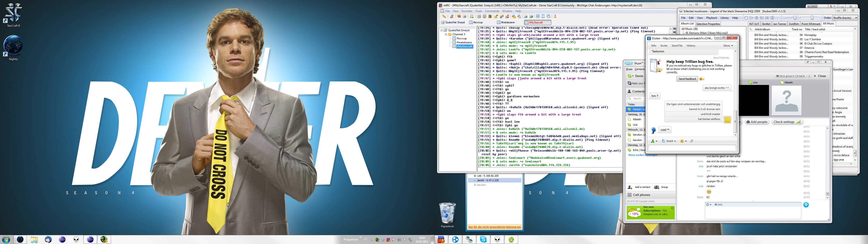This screenshot has height=244, width=868.
Task: Collapse the QuakeNet Smeyst tree node
Action: 441,30
